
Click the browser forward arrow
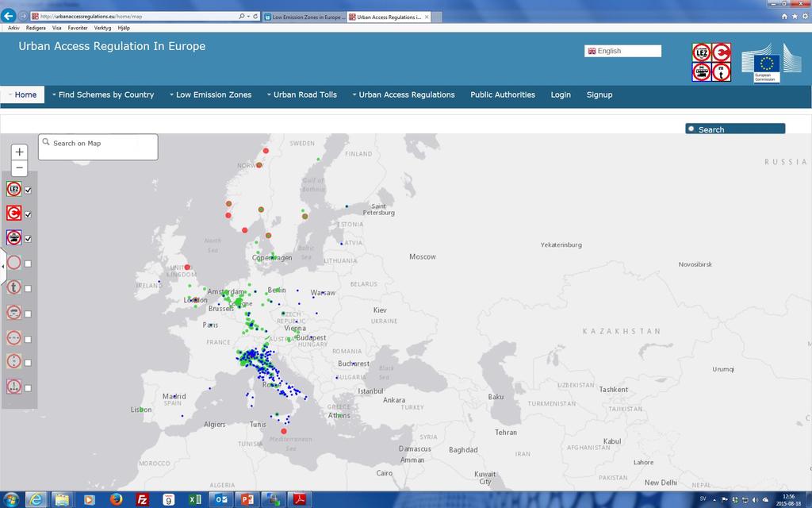tap(23, 16)
